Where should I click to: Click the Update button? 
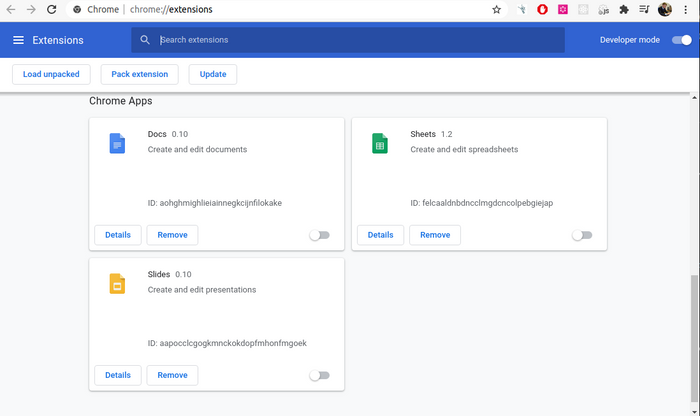tap(213, 74)
